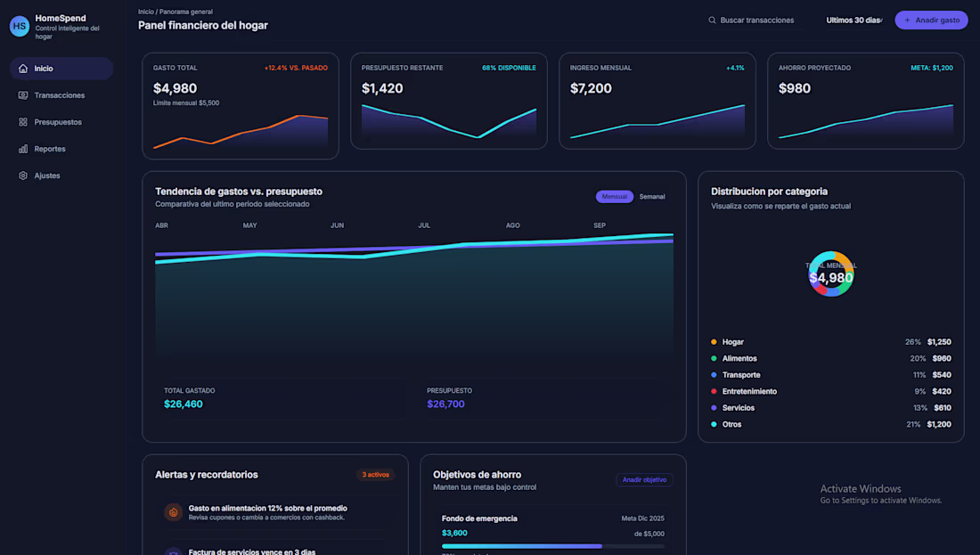Click the Fondo de emergencia progress bar
This screenshot has height=555, width=980.
(x=552, y=547)
